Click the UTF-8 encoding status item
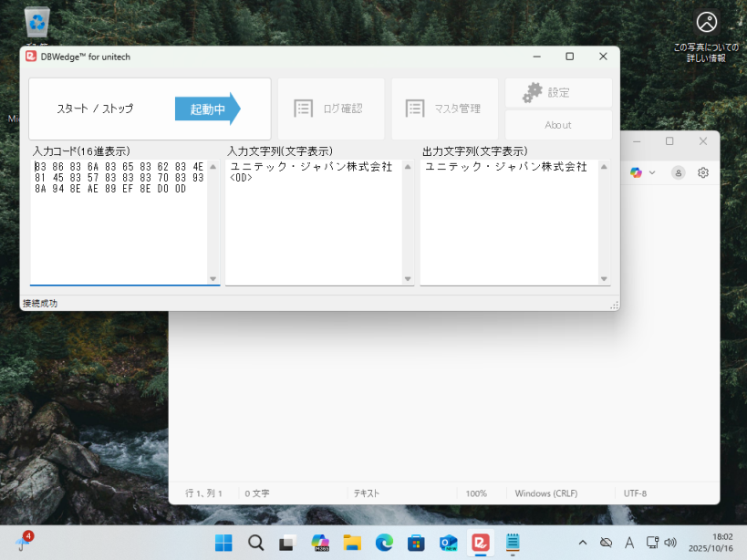Image resolution: width=747 pixels, height=560 pixels. pyautogui.click(x=635, y=493)
